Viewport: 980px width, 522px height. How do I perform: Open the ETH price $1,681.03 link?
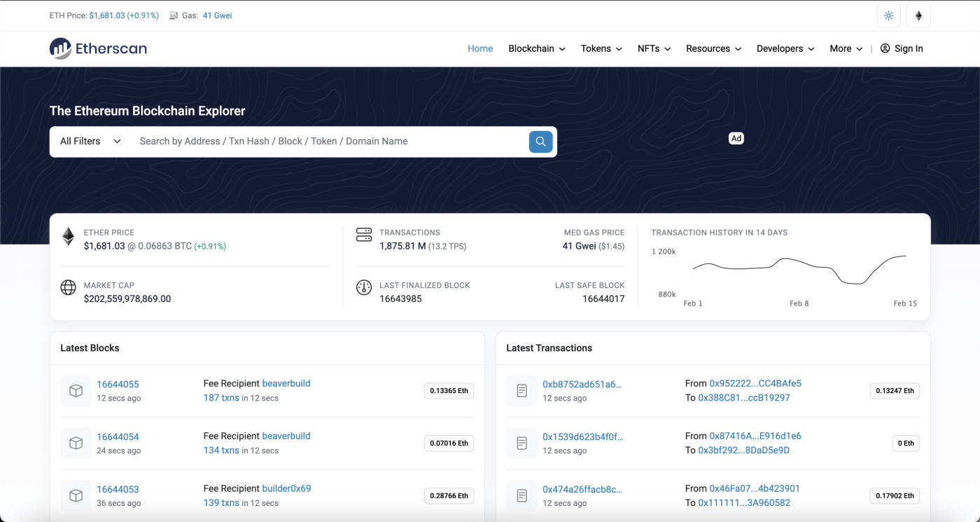(x=107, y=15)
